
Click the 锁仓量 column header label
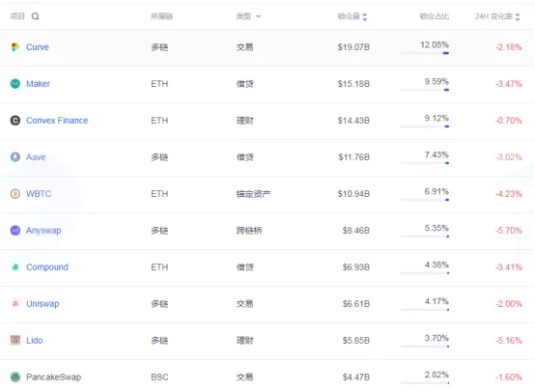point(349,16)
